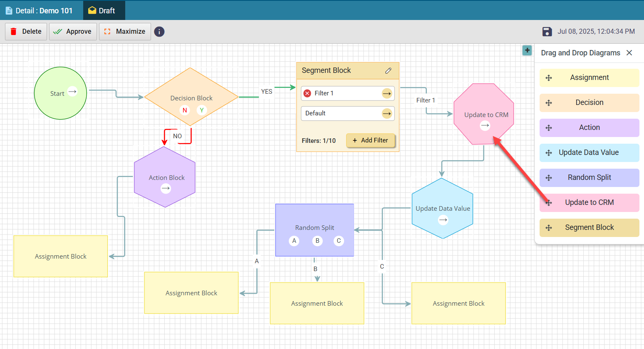This screenshot has width=644, height=349.
Task: Select the Decision Block label text
Action: point(191,98)
